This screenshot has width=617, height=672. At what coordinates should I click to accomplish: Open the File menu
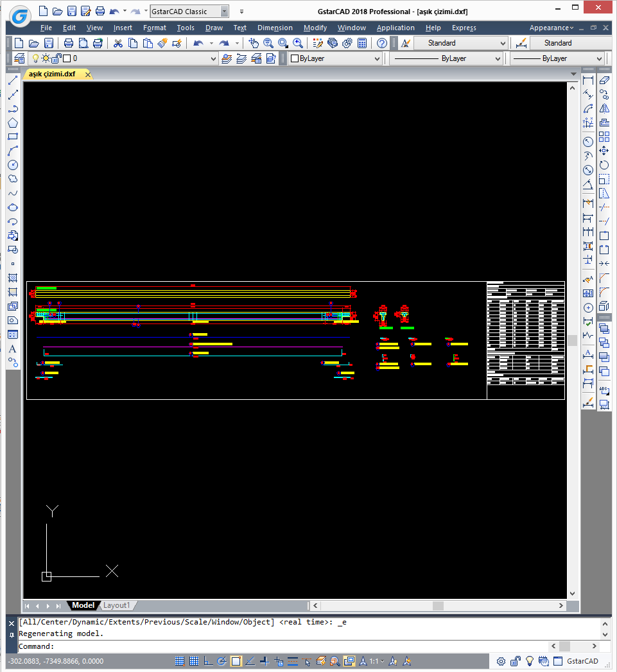pos(46,28)
